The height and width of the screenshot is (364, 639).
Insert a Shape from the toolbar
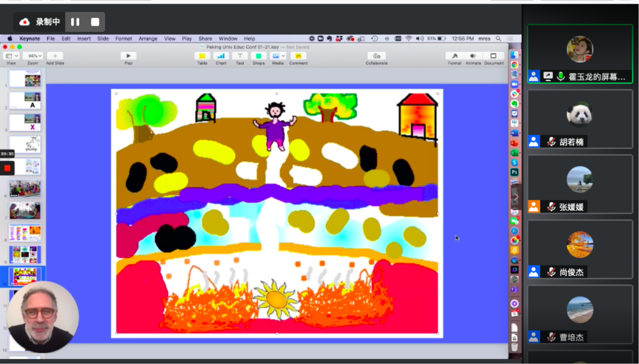click(259, 56)
